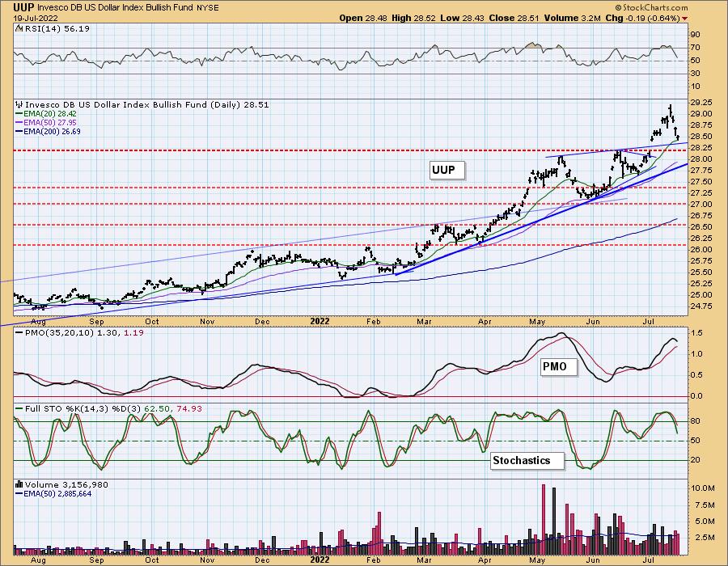
Task: Click the 26.00 price axis label
Action: 701,249
